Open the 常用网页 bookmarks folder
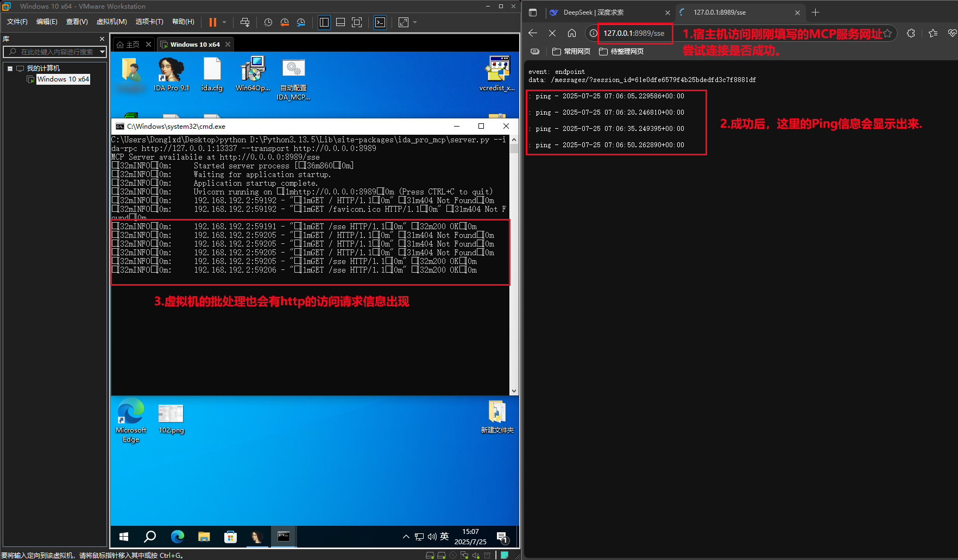 coord(571,52)
